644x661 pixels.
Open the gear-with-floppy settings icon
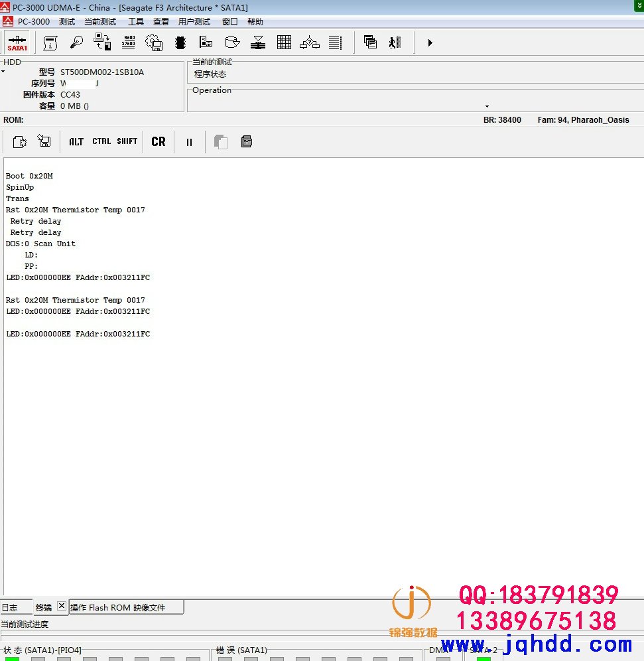point(154,42)
